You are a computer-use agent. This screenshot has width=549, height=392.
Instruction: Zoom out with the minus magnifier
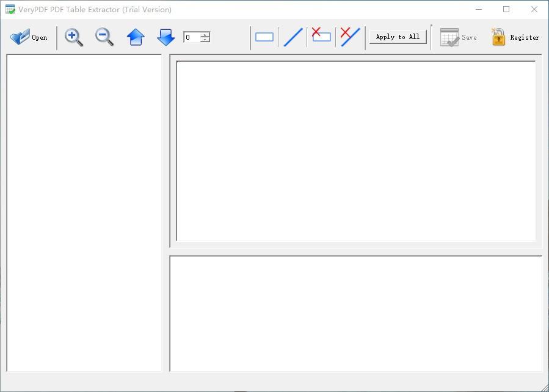(x=104, y=37)
